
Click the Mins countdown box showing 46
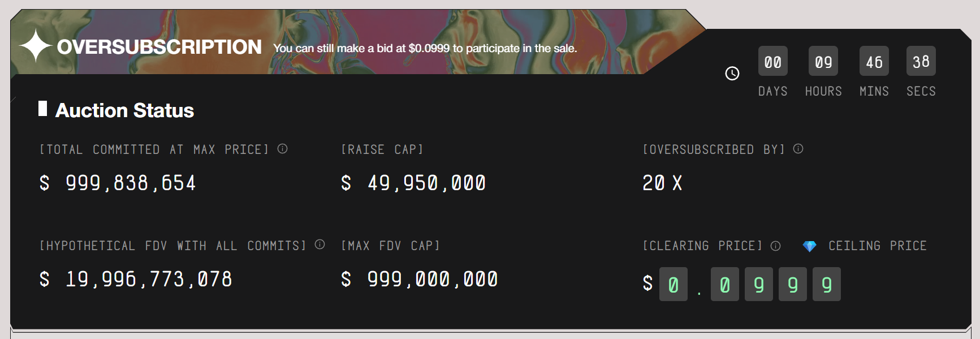click(874, 62)
